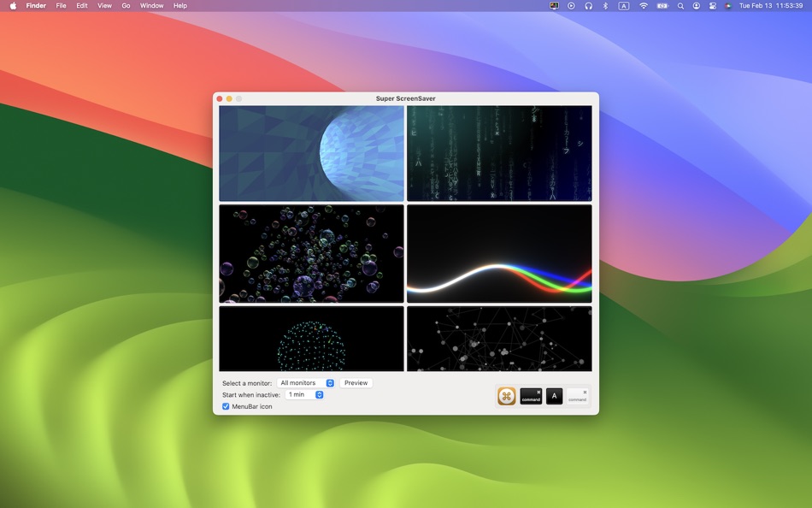Open the keyboard input source menu
Viewport: 812px width, 508px height.
coord(623,6)
